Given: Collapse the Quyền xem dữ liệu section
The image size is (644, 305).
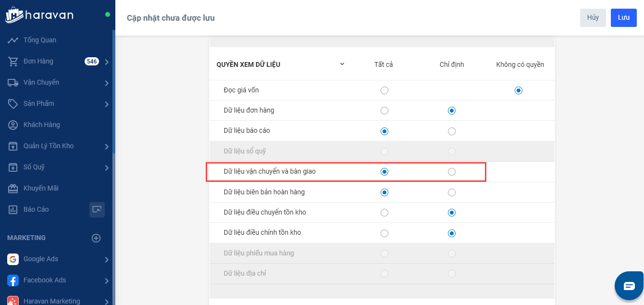Looking at the screenshot, I should (x=342, y=64).
